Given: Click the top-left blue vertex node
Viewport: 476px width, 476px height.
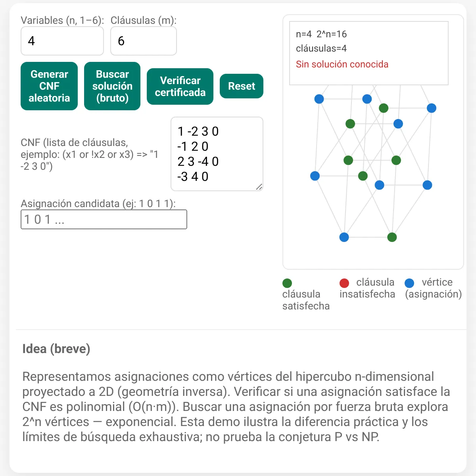Looking at the screenshot, I should (319, 99).
